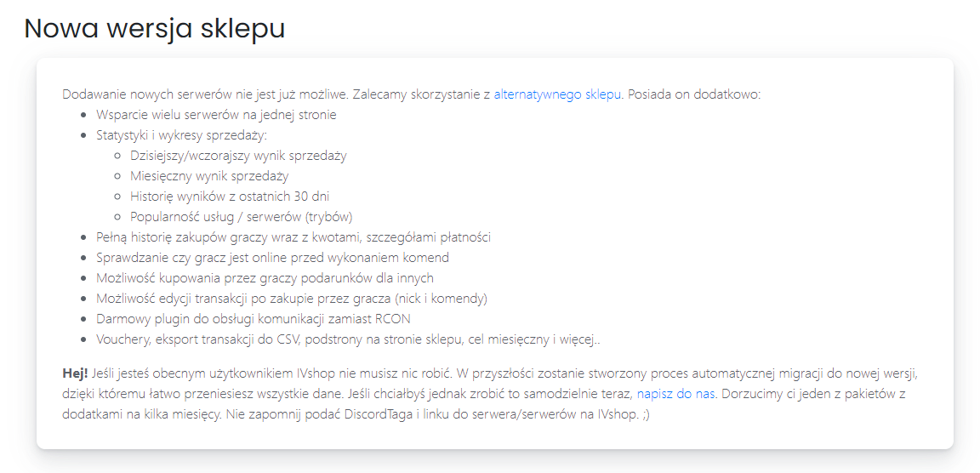Click the 'Nowa wersja sklepu' heading
Viewport: 980px width, 473px height.
pos(154,28)
